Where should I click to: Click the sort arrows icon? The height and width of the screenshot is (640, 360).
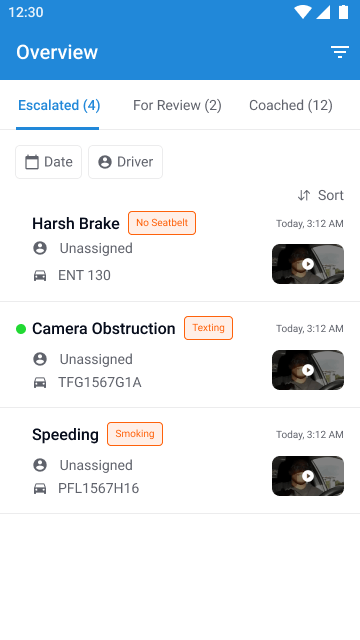[x=304, y=196]
